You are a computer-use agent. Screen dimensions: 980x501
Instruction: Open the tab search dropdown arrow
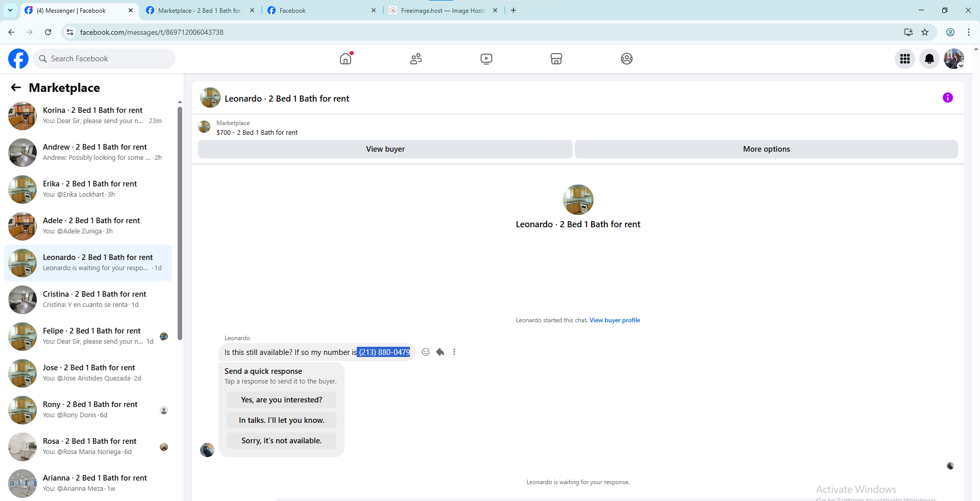[10, 10]
